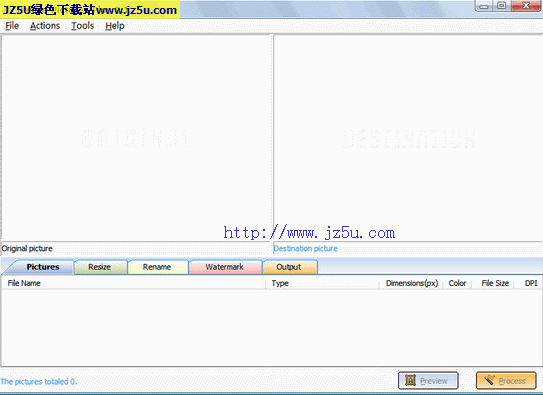This screenshot has height=395, width=543.
Task: Click the Preview button
Action: pyautogui.click(x=428, y=380)
